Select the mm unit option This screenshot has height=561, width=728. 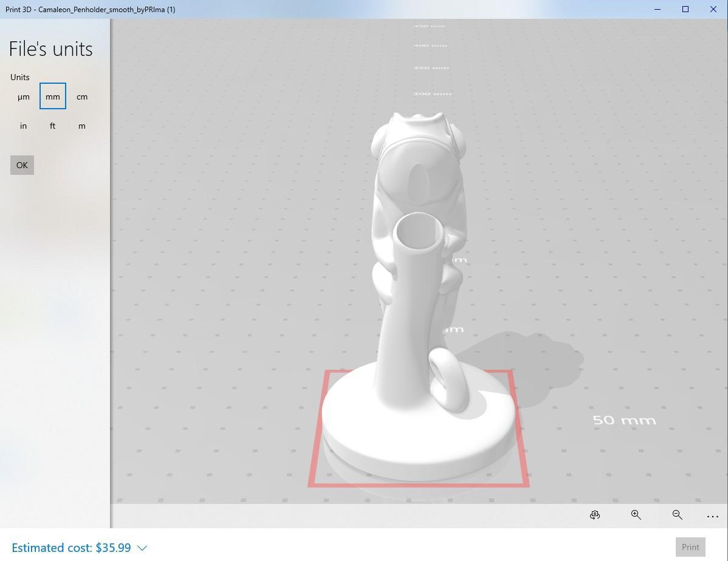[x=53, y=96]
